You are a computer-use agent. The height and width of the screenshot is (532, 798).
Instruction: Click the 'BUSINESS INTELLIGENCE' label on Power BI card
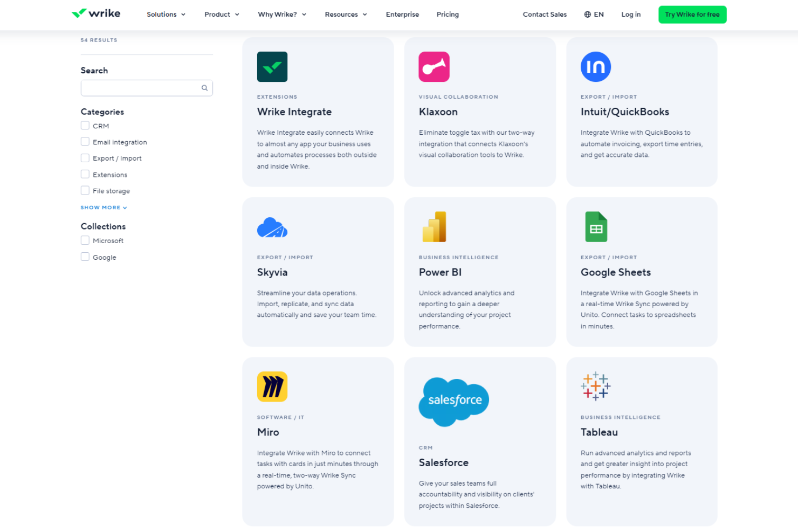[458, 258]
